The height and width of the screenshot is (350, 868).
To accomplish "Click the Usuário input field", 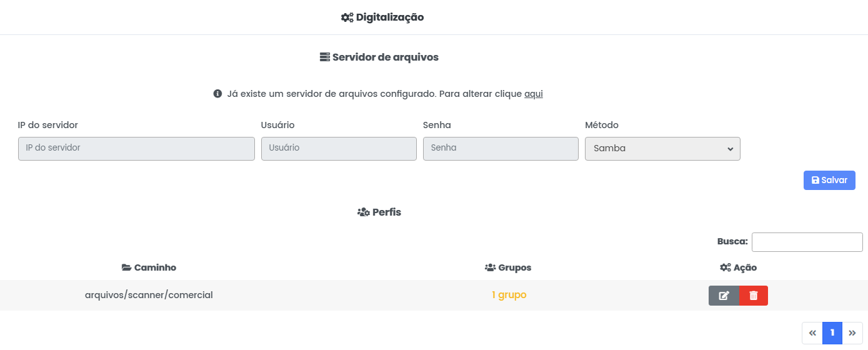I will click(x=339, y=149).
